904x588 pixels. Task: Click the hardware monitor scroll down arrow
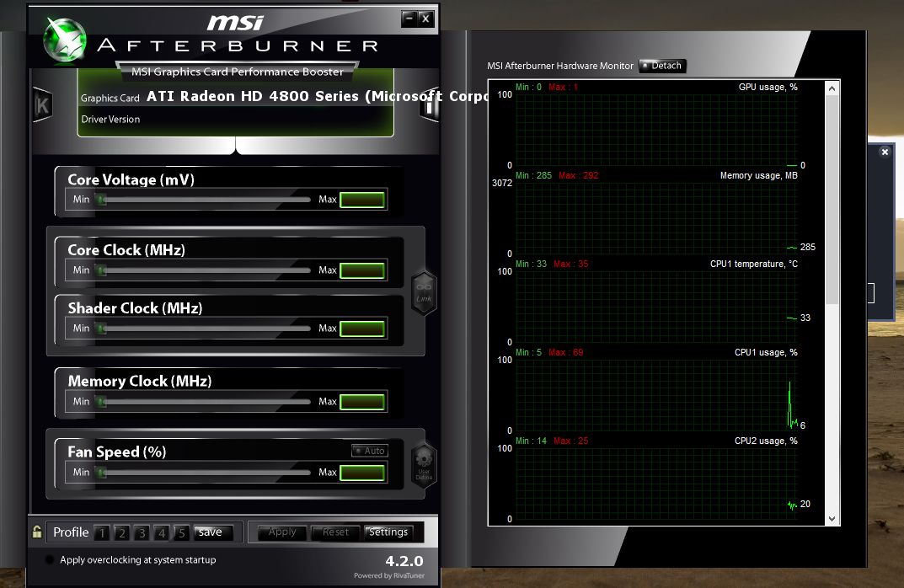tap(832, 519)
